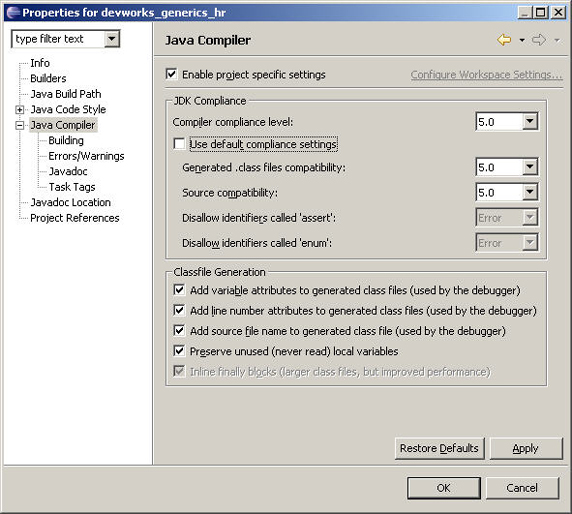Click the grey Forward navigation arrow
The width and height of the screenshot is (572, 514).
click(x=539, y=40)
